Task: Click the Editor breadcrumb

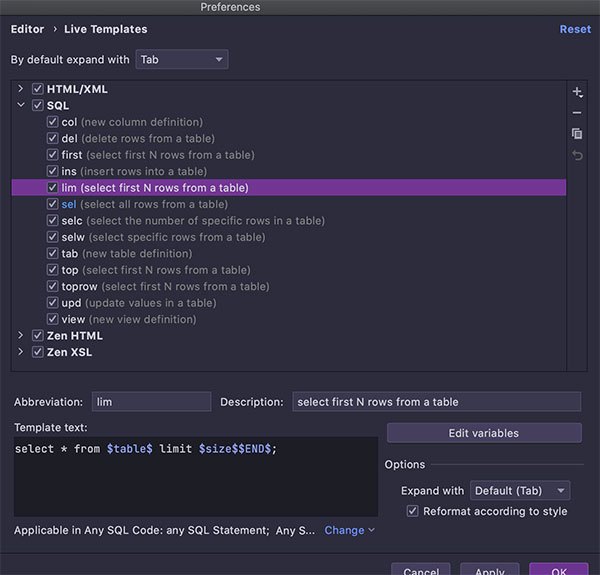Action: tap(27, 29)
